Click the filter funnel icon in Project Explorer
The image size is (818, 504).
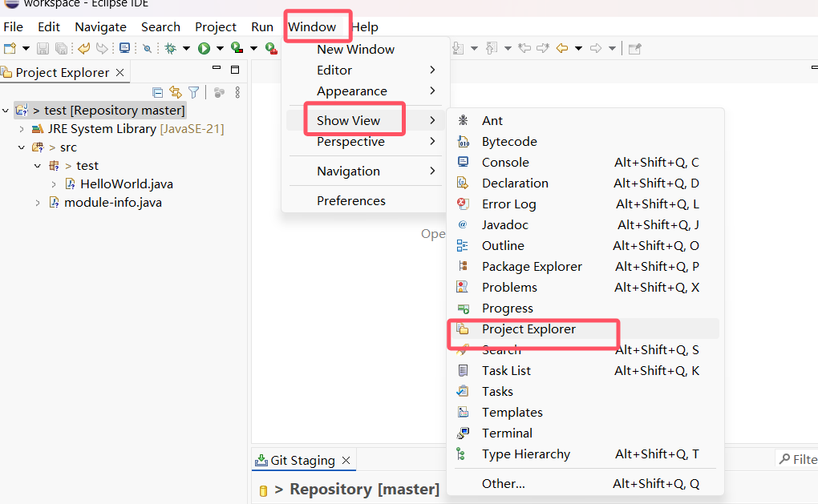(x=194, y=93)
